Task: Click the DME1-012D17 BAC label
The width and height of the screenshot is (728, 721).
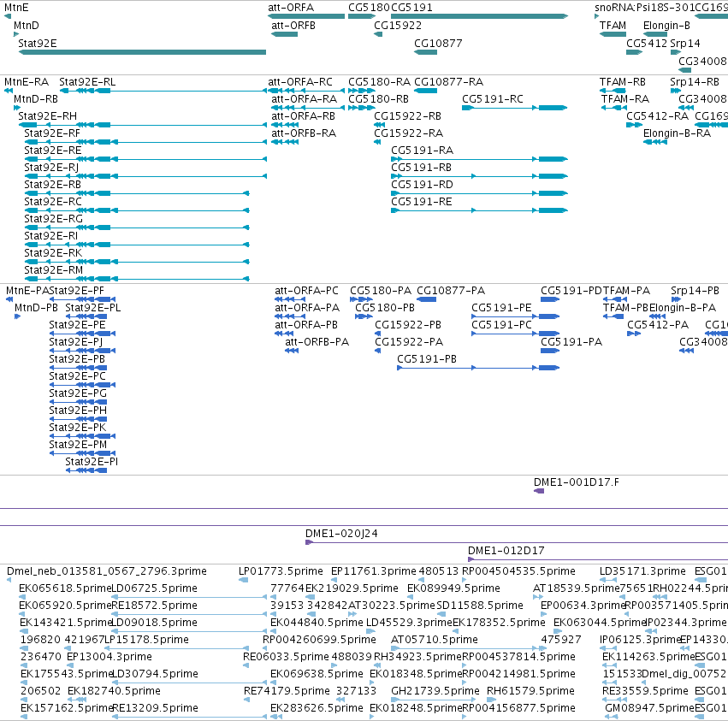Action: click(x=506, y=551)
